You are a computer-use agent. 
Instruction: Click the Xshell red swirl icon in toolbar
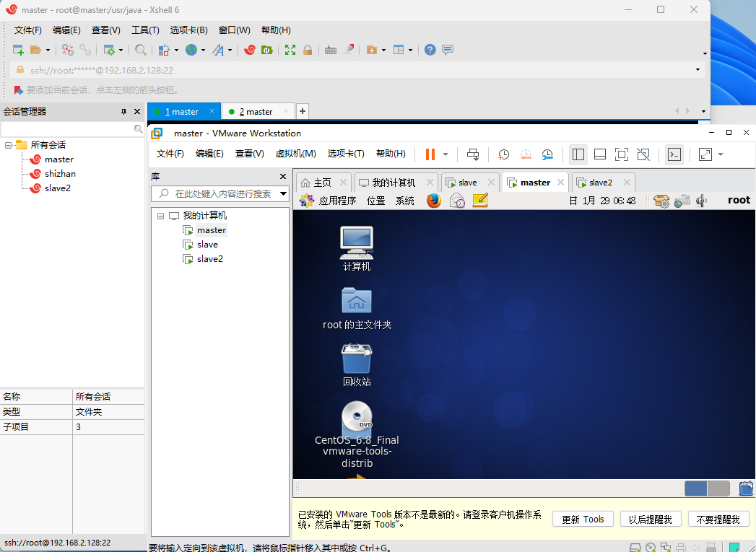point(249,50)
